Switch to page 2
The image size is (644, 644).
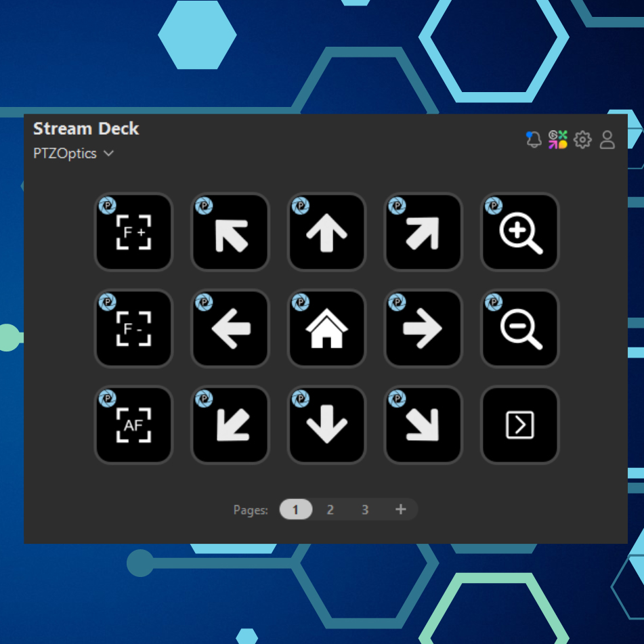330,510
